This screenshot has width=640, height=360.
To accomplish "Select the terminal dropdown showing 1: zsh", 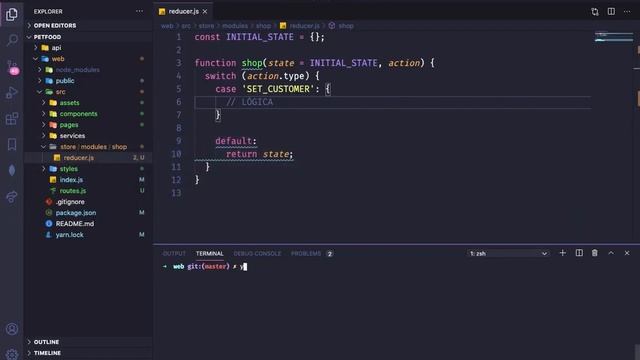I will tap(508, 253).
